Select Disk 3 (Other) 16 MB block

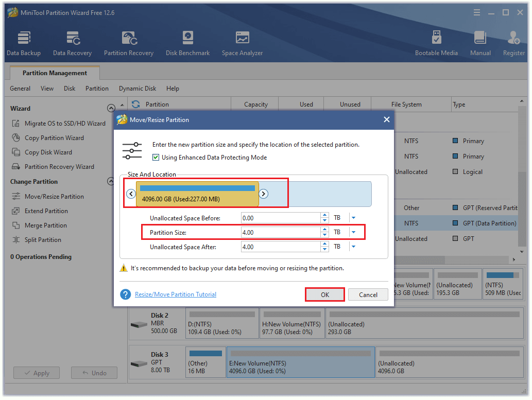(205, 362)
